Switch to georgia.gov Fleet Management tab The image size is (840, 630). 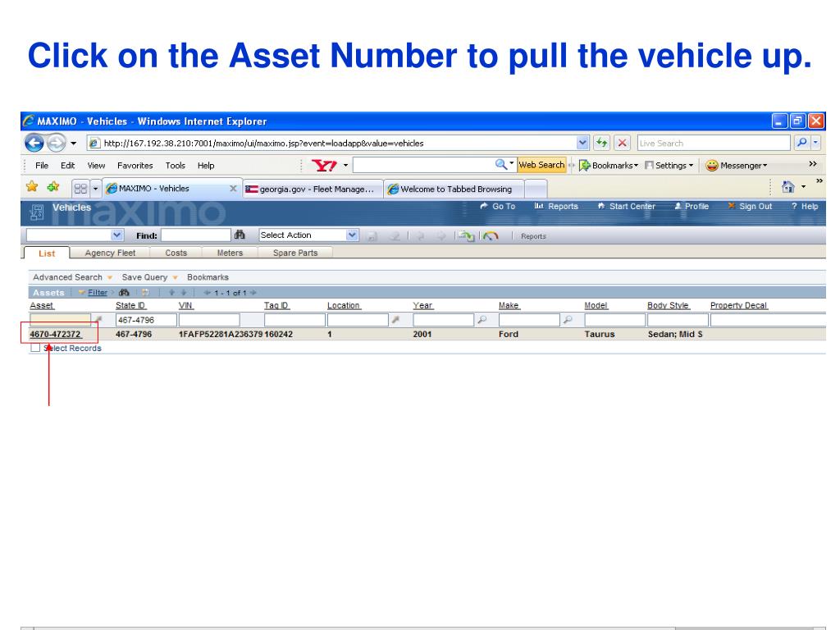313,189
